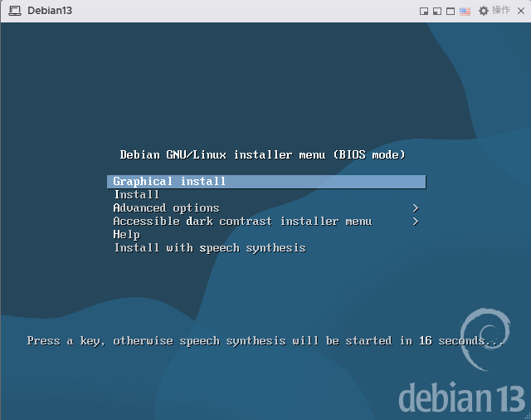This screenshot has width=531, height=420.
Task: Close the Debian13 console window
Action: [521, 11]
